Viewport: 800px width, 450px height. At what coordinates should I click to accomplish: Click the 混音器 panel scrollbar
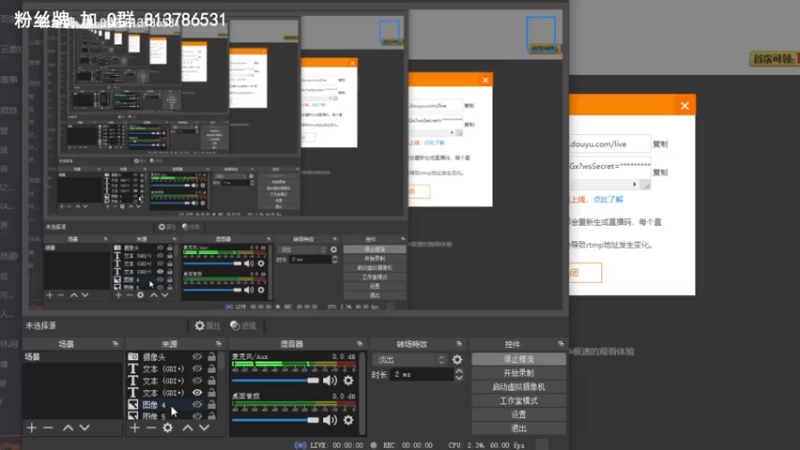[x=362, y=393]
